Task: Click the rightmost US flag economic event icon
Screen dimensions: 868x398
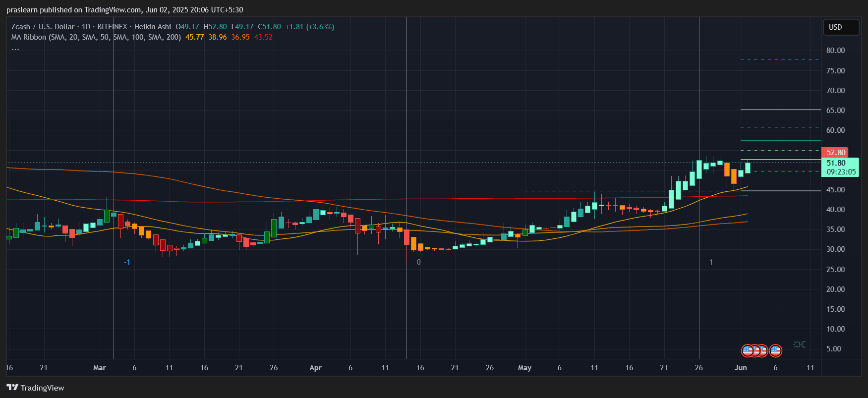Action: coord(775,351)
